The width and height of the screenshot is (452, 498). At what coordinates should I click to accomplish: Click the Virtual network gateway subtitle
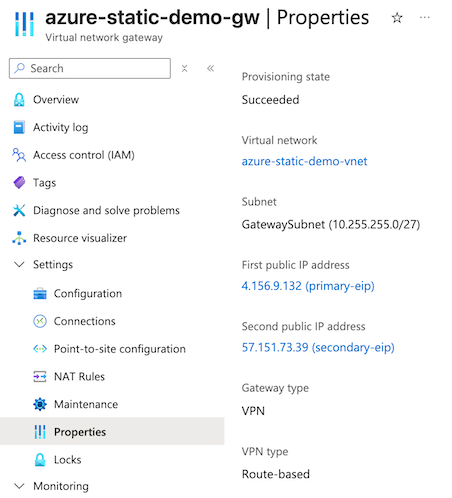point(104,38)
